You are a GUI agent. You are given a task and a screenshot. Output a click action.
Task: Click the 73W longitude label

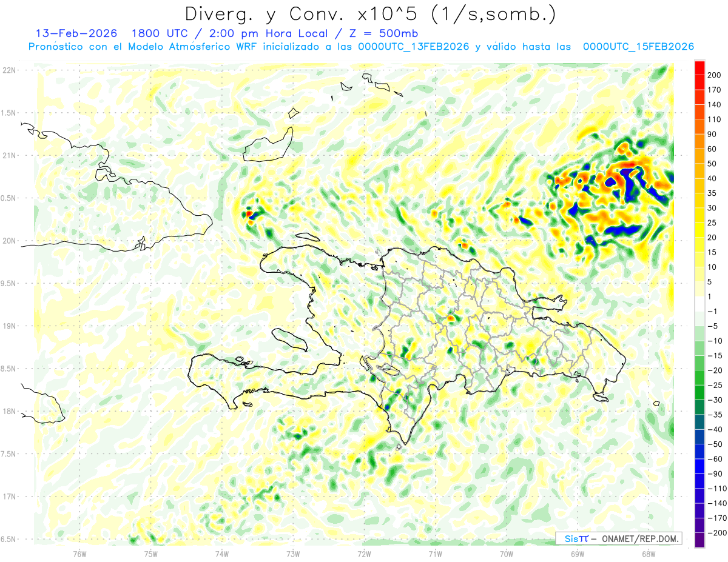(293, 553)
